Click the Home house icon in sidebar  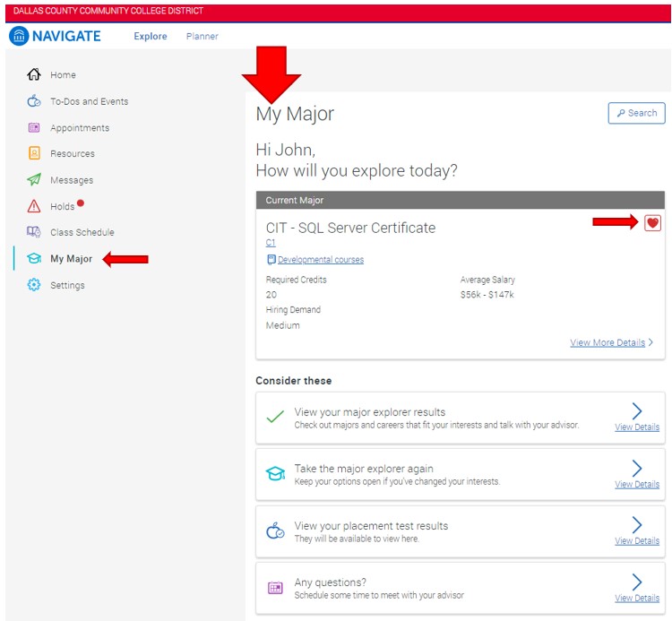[34, 75]
